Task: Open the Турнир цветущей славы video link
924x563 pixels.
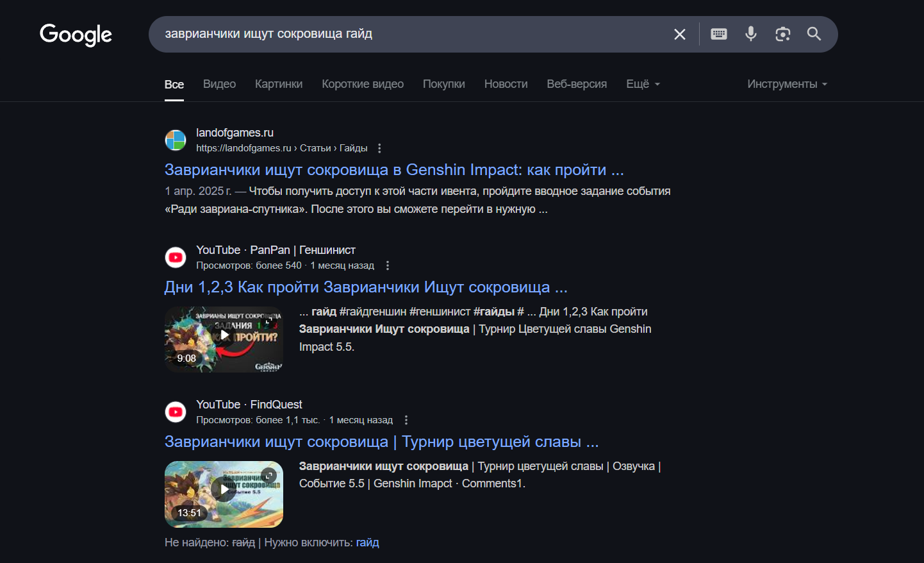Action: point(382,442)
